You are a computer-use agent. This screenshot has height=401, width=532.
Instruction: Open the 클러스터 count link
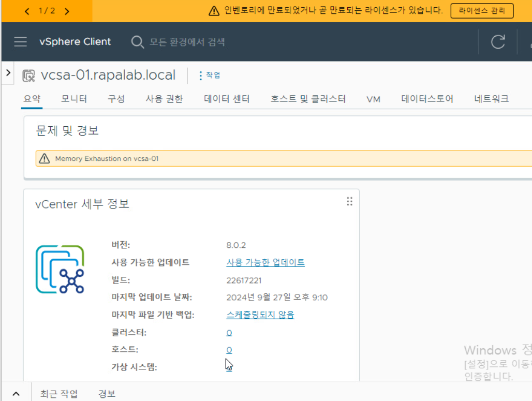(x=229, y=333)
